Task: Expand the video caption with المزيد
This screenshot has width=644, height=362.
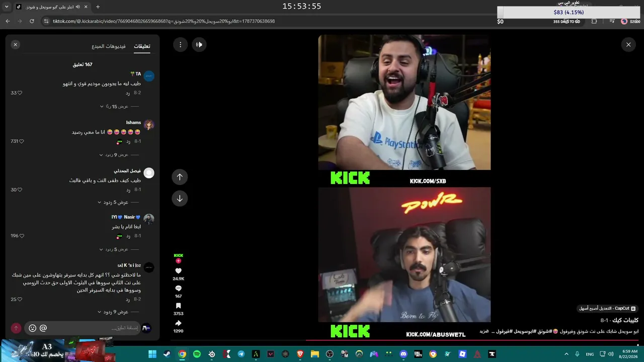Action: tap(484, 331)
